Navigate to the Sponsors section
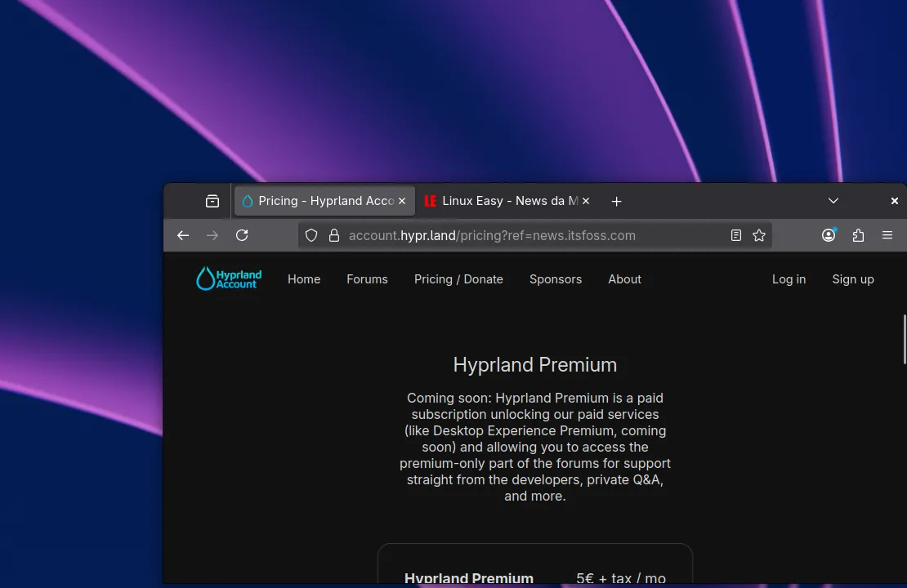Image resolution: width=907 pixels, height=588 pixels. pos(556,278)
